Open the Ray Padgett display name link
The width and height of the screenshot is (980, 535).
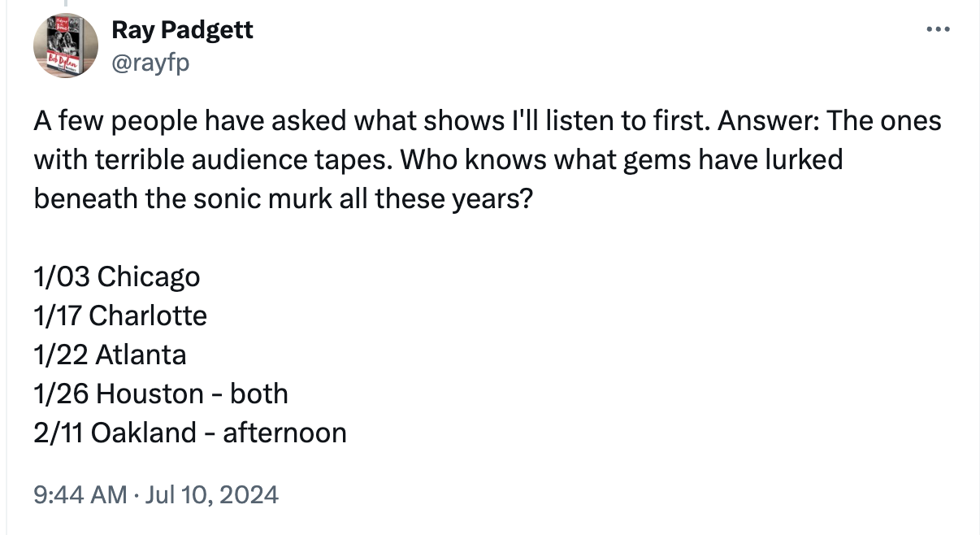tap(182, 30)
